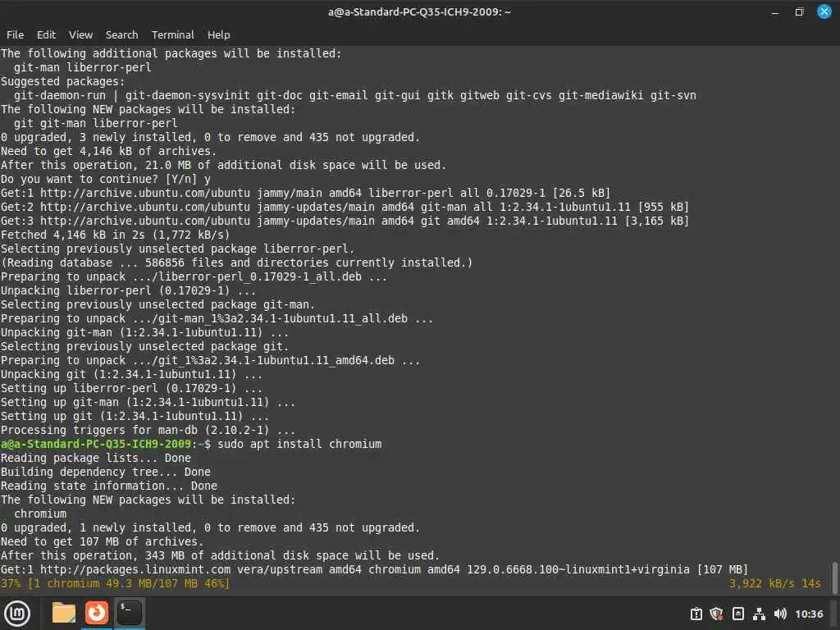
Task: Minimize the terminal window
Action: (x=774, y=11)
